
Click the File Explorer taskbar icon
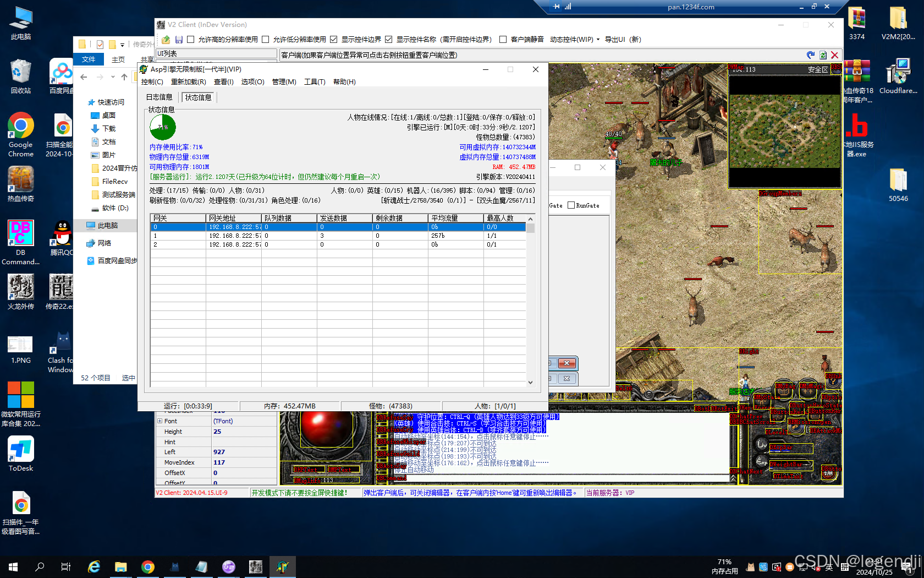coord(121,566)
